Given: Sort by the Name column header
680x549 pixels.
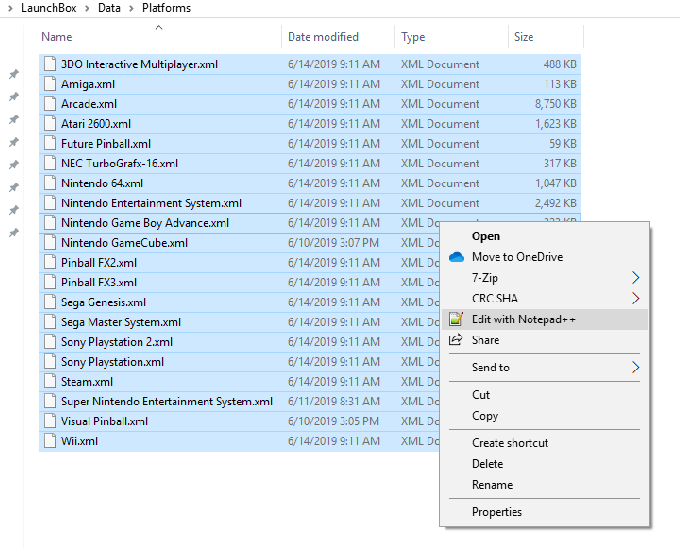Looking at the screenshot, I should (57, 37).
